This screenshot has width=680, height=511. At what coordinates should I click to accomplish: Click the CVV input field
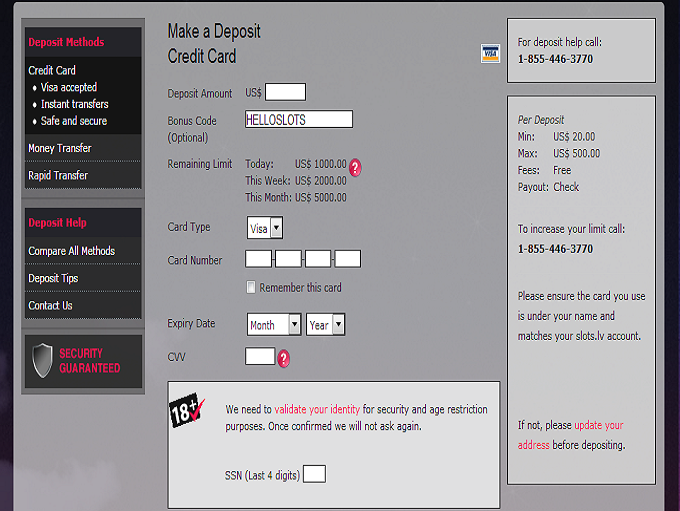point(260,356)
